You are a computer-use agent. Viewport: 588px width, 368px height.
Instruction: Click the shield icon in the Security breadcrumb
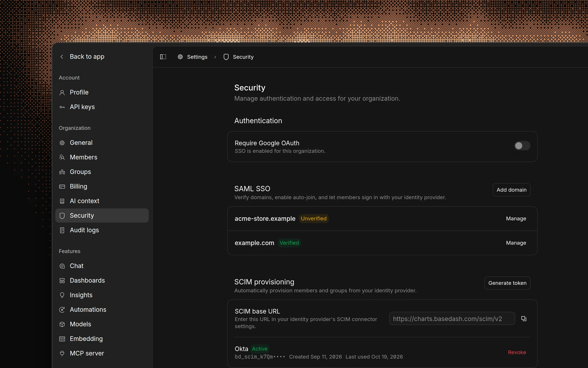tap(226, 57)
